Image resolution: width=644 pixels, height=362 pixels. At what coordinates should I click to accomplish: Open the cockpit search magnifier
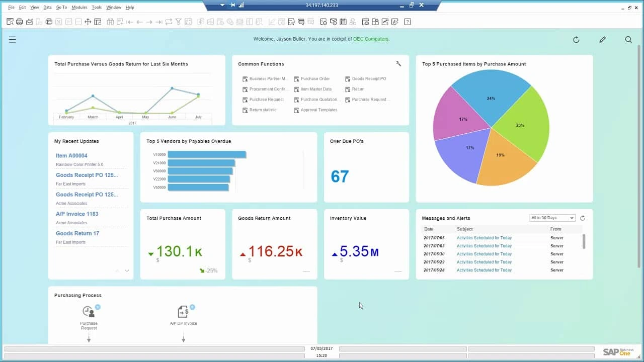click(x=628, y=40)
